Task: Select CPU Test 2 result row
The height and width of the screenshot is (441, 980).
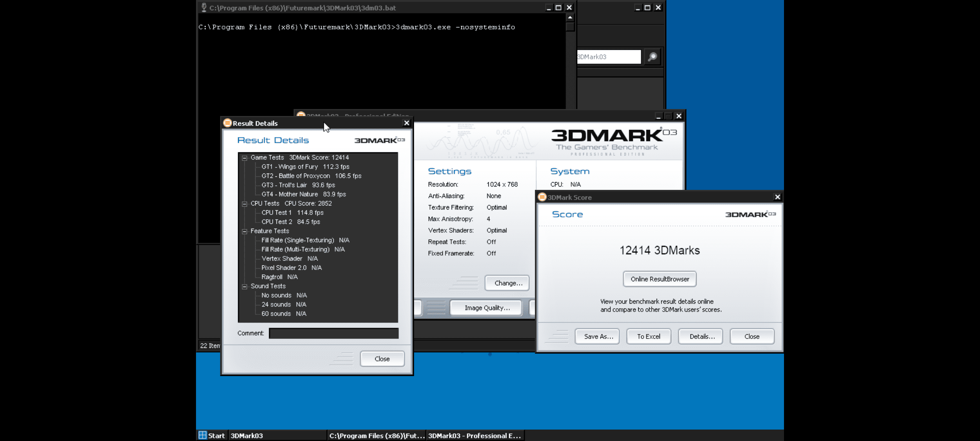Action: point(291,222)
